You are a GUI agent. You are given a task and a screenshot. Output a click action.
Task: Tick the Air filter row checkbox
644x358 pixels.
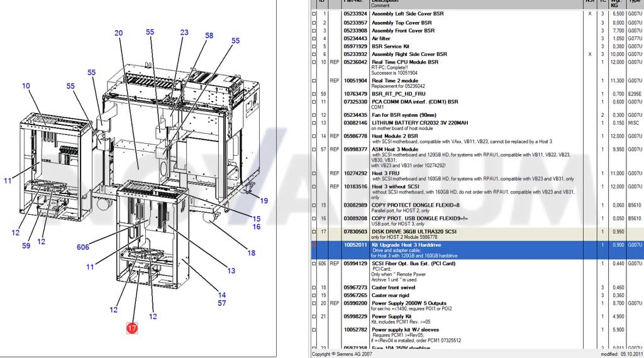point(314,38)
